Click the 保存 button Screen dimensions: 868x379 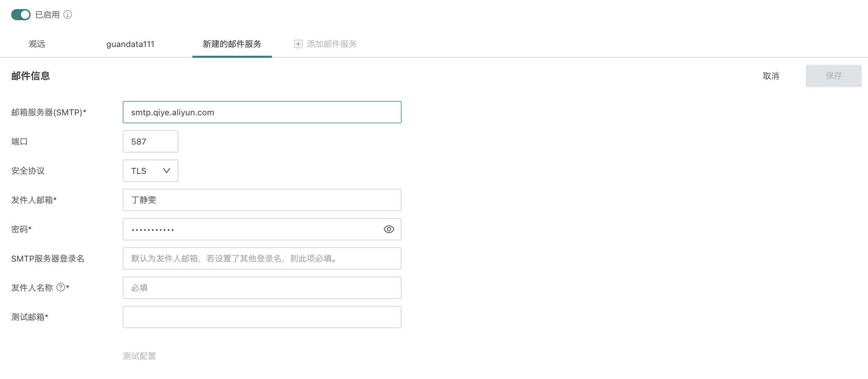point(833,76)
